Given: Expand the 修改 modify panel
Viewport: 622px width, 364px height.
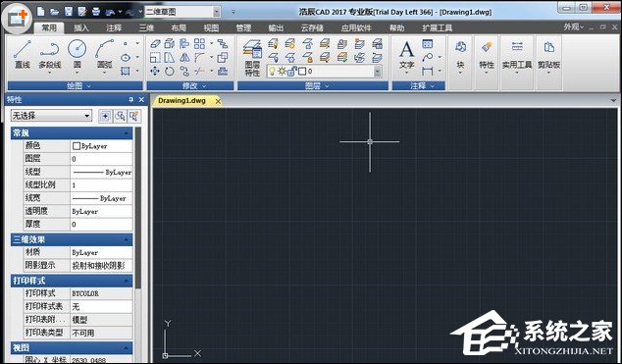Looking at the screenshot, I should coord(190,86).
